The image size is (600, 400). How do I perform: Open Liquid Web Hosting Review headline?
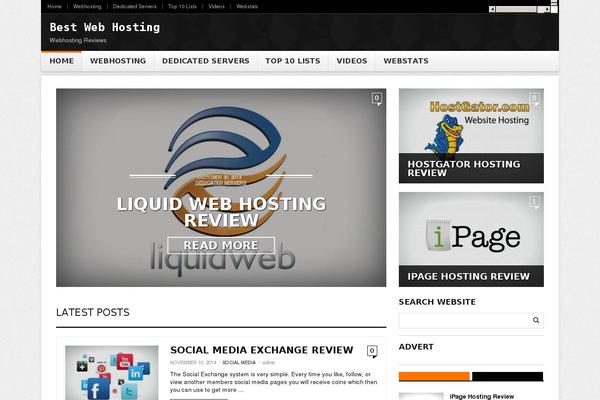pyautogui.click(x=221, y=212)
